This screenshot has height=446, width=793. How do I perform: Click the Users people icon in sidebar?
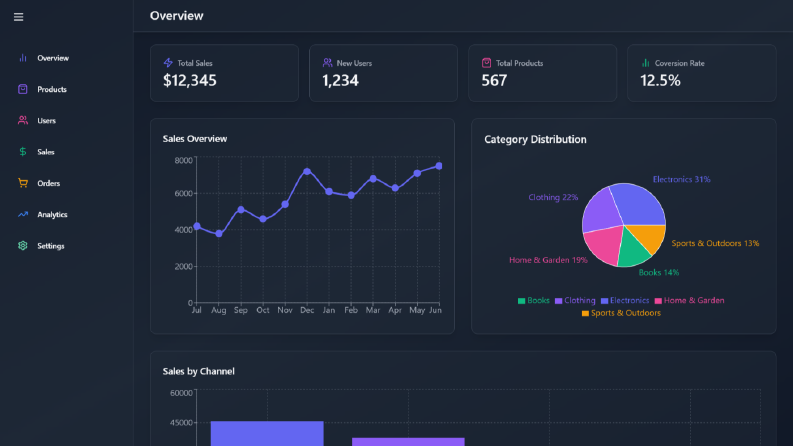click(x=23, y=120)
